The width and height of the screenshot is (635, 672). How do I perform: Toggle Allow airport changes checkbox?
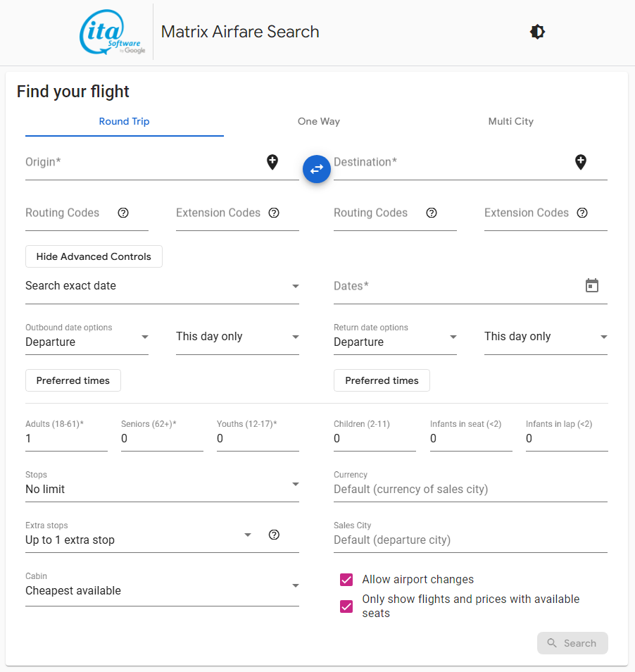(x=346, y=580)
